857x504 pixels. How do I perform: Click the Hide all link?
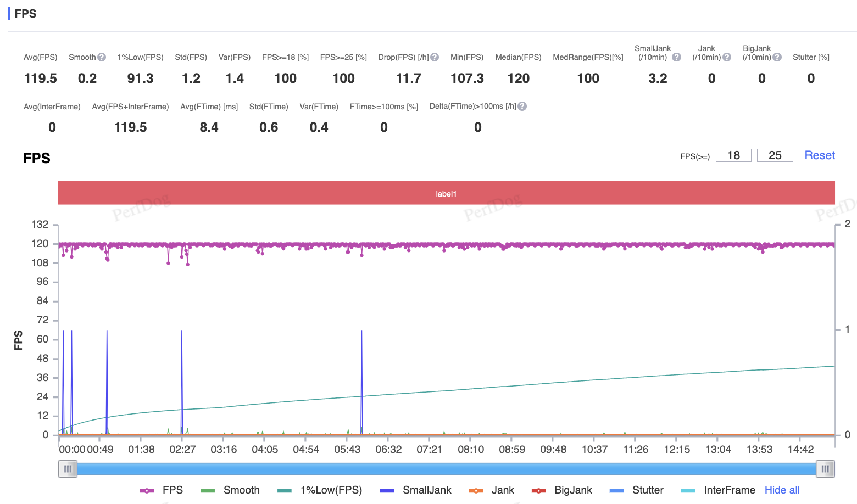coord(782,490)
